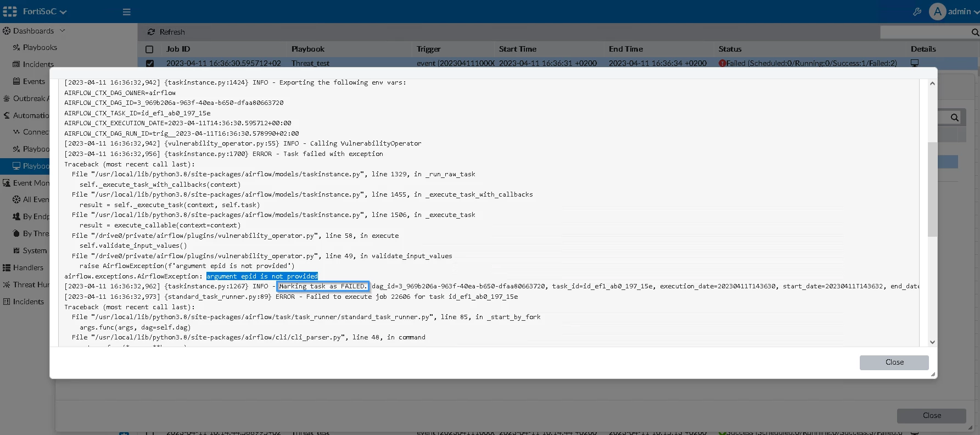This screenshot has width=980, height=435.
Task: Click the red Failed status icon
Action: point(723,63)
